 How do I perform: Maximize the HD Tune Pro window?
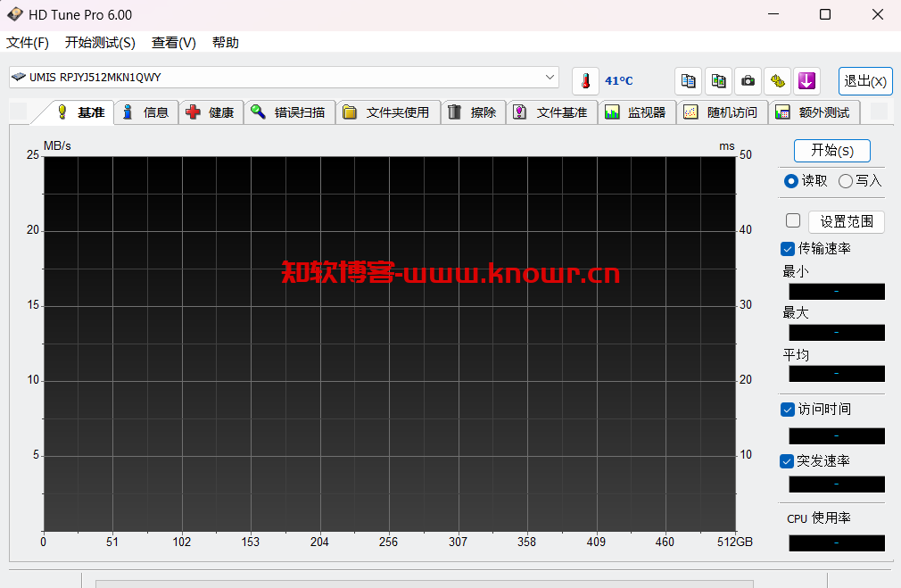[825, 14]
